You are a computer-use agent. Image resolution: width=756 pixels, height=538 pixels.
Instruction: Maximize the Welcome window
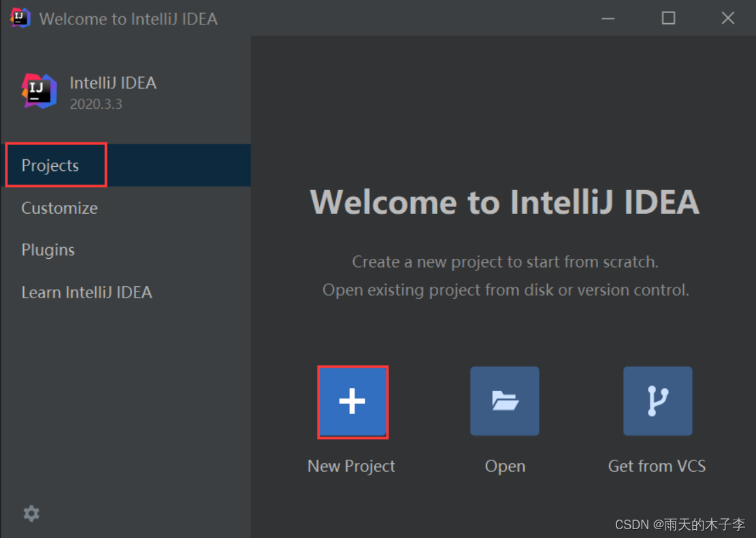point(668,18)
